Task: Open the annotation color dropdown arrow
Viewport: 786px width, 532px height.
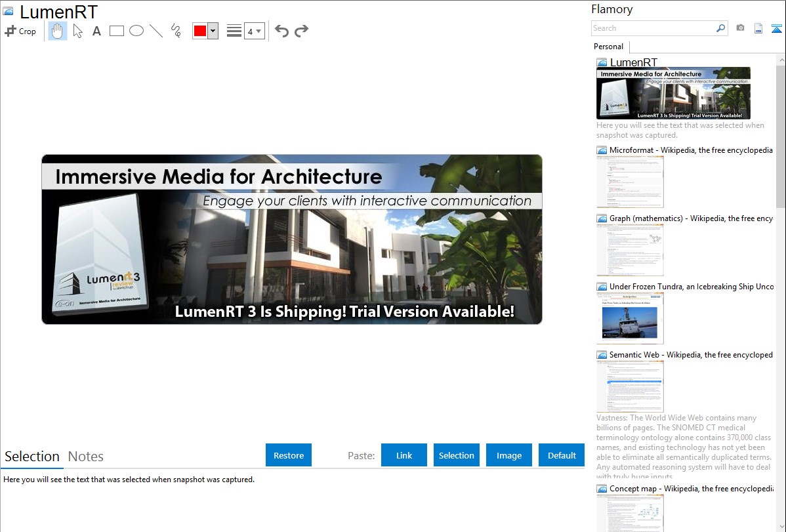Action: (x=213, y=31)
